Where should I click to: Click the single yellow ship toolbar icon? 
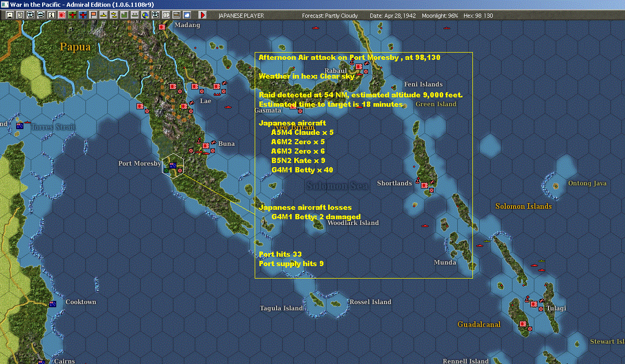(103, 15)
